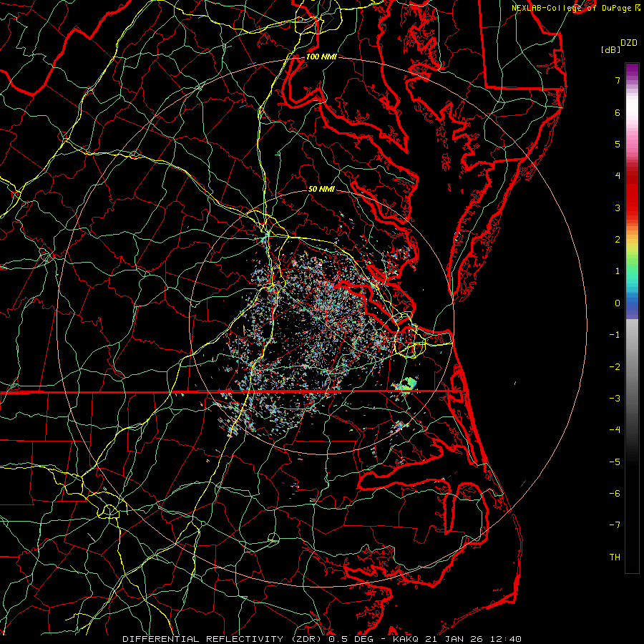Click the -7 value on color scale
This screenshot has height=644, width=644.
[x=615, y=525]
